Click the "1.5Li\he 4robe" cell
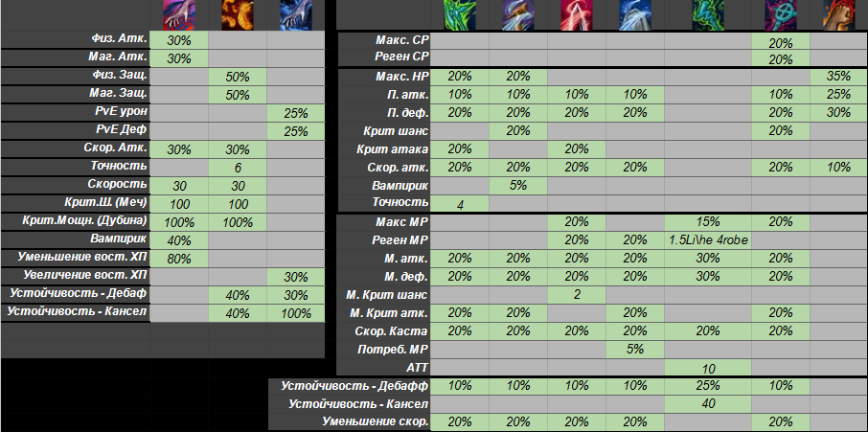Viewport: 868px width, 432px height. coord(708,239)
